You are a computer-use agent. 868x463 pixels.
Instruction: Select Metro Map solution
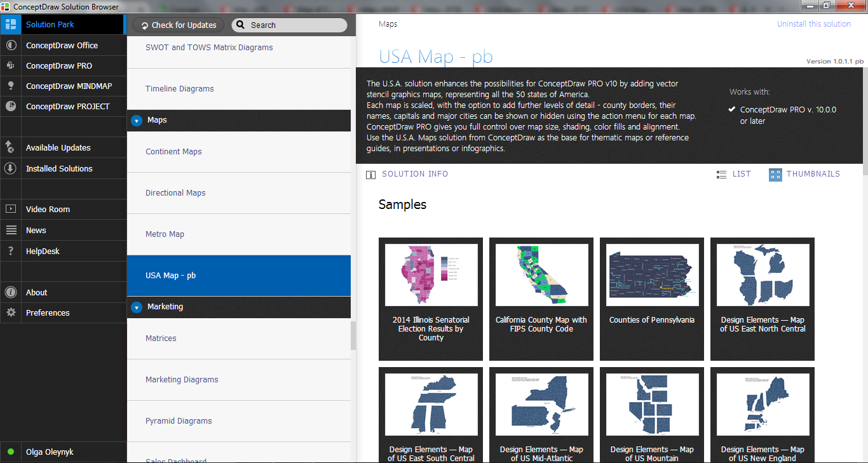click(239, 234)
